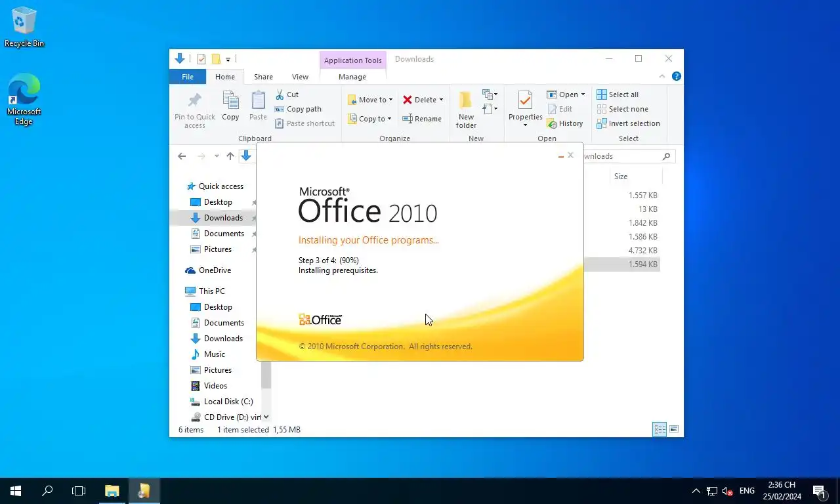Show hidden tray icons chevron
The width and height of the screenshot is (840, 504).
pyautogui.click(x=696, y=491)
